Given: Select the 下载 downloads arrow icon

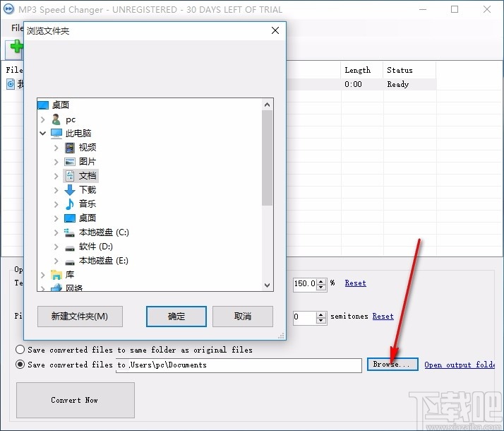Looking at the screenshot, I should tap(70, 190).
